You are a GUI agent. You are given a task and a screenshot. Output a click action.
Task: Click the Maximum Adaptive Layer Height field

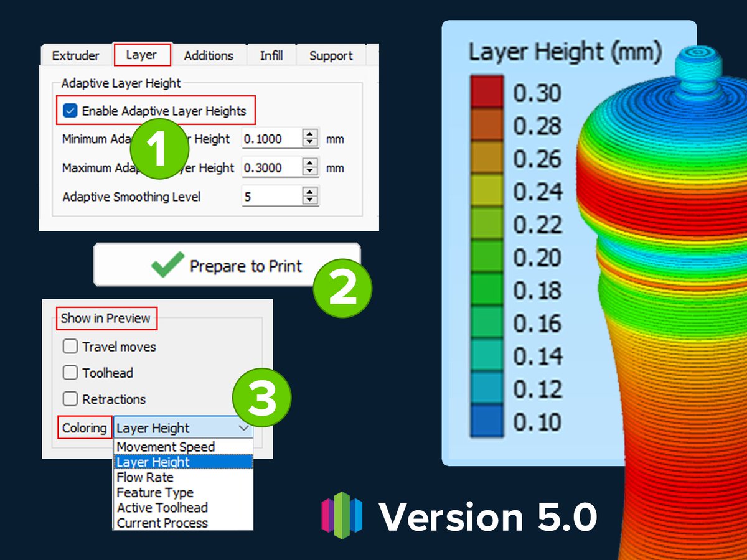click(271, 167)
